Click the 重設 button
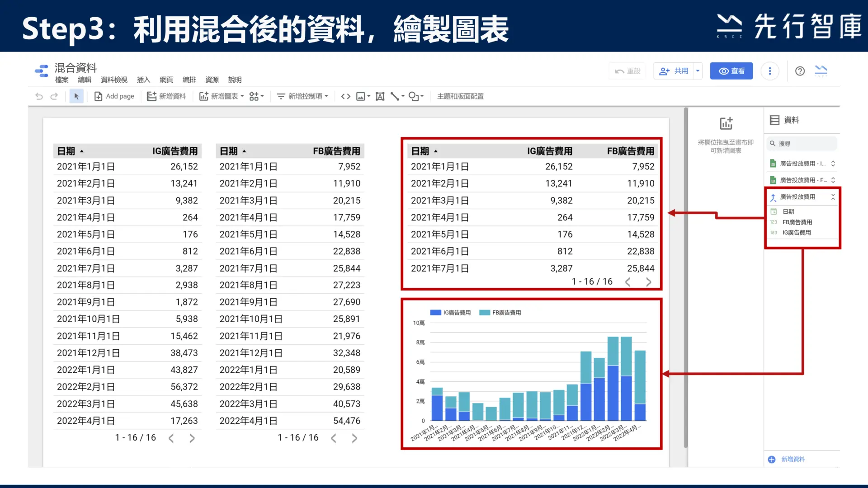Image resolution: width=868 pixels, height=488 pixels. coord(627,71)
